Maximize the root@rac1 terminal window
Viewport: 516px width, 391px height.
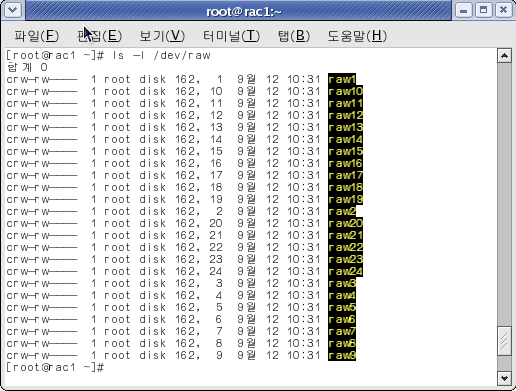pos(483,10)
